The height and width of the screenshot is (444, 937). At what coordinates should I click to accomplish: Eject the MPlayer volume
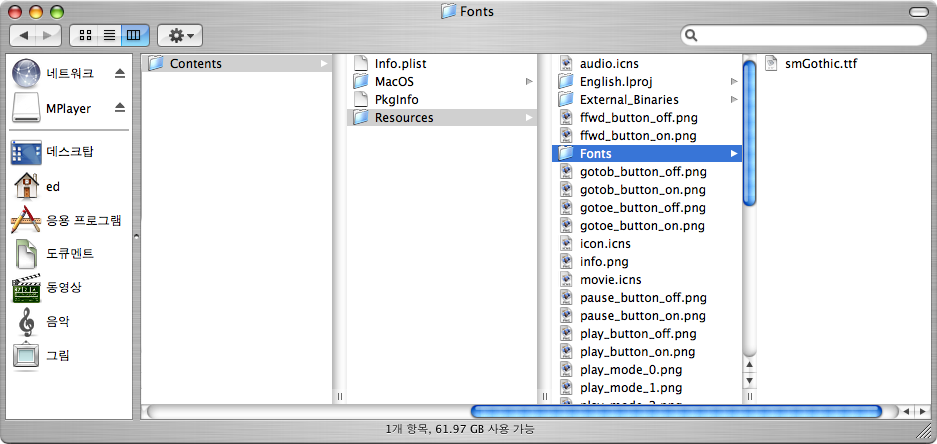pyautogui.click(x=120, y=108)
